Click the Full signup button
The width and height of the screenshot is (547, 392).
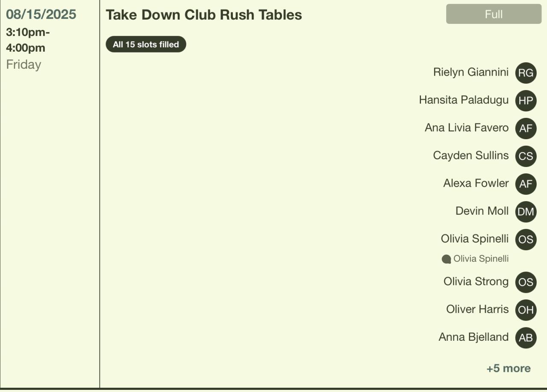pos(494,14)
